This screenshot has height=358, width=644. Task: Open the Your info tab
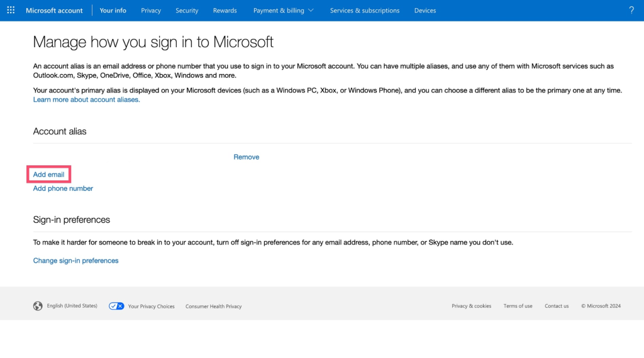tap(113, 10)
